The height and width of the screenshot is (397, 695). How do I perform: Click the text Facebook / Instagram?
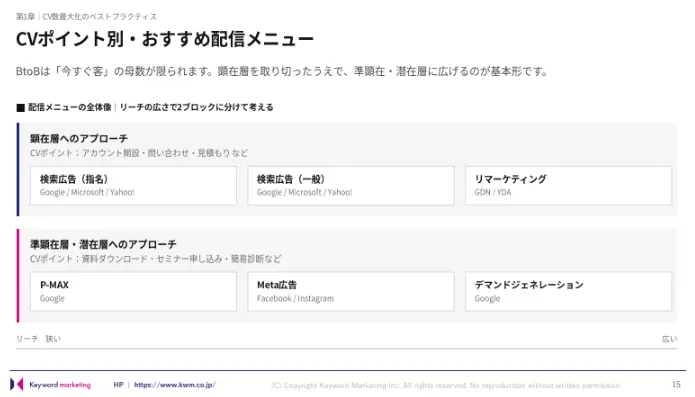click(x=295, y=299)
